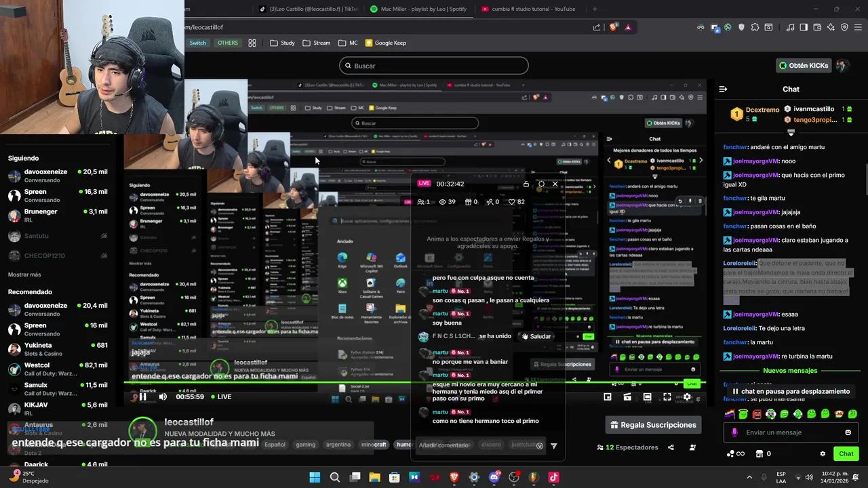The image size is (868, 488).
Task: Click the Kick search field Buscar
Action: tap(434, 66)
